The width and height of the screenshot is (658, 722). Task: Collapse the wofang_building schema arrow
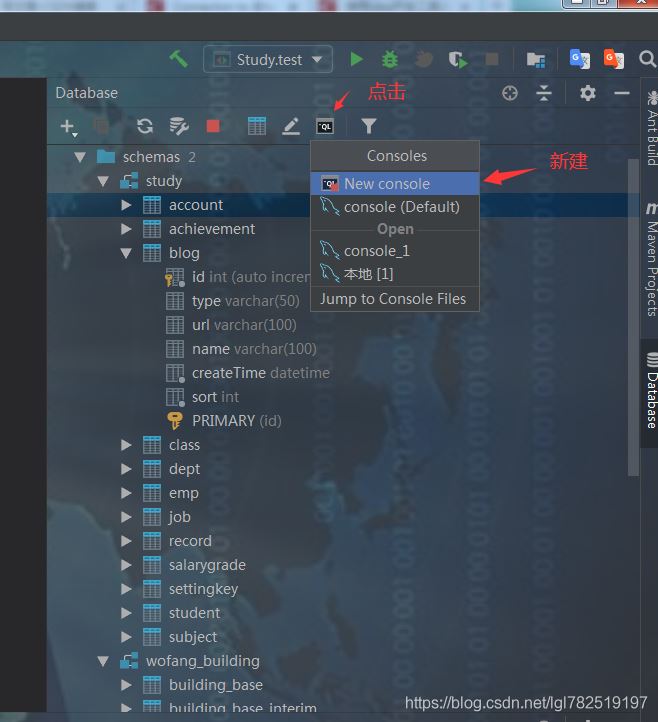click(103, 661)
